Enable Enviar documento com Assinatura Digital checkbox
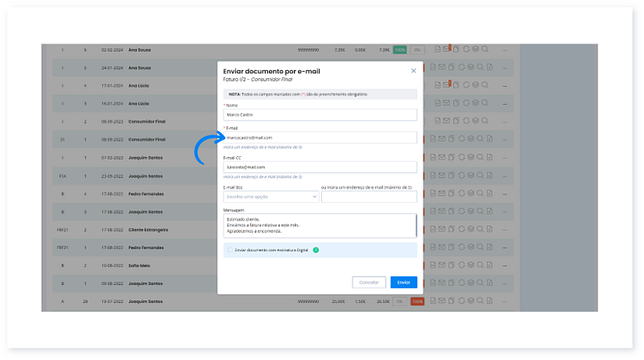The width and height of the screenshot is (644, 360). (229, 250)
